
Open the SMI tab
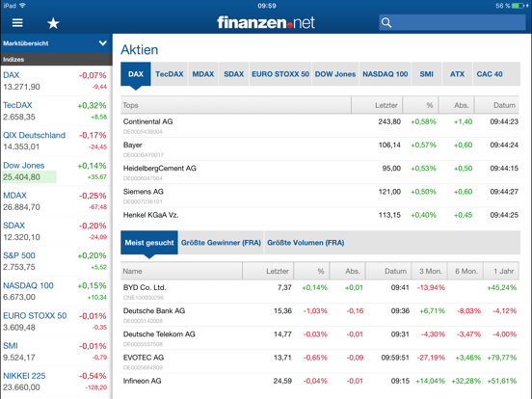(x=427, y=74)
